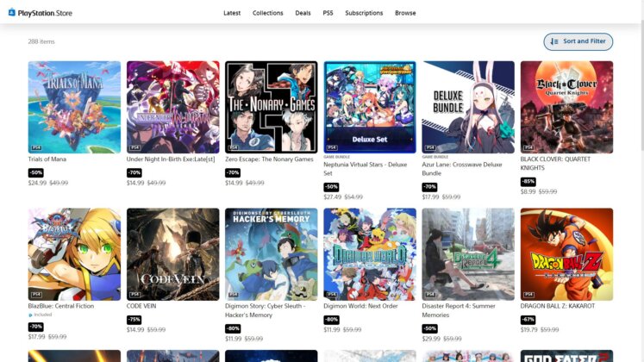Open the Latest menu item
This screenshot has width=644, height=362.
(232, 13)
